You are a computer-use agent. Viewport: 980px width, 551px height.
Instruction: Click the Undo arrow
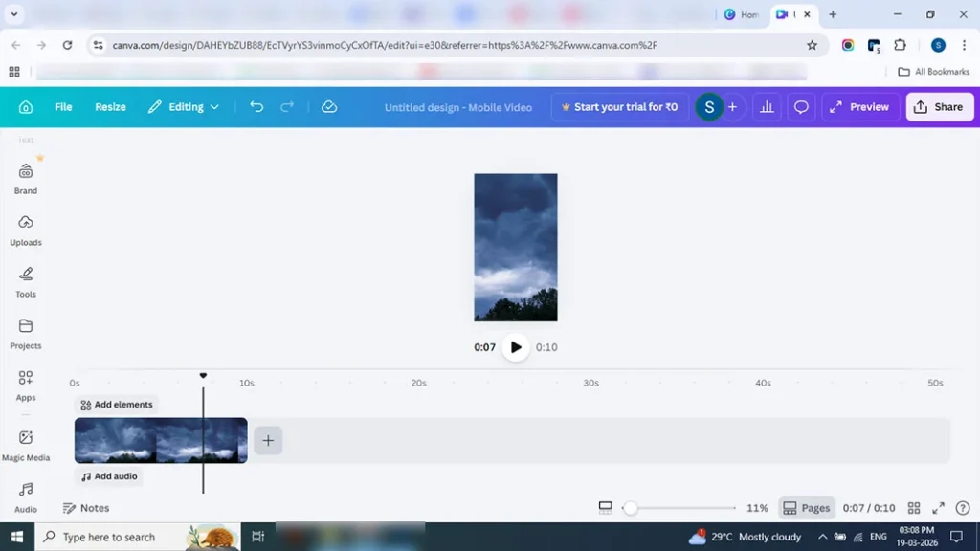coord(256,107)
